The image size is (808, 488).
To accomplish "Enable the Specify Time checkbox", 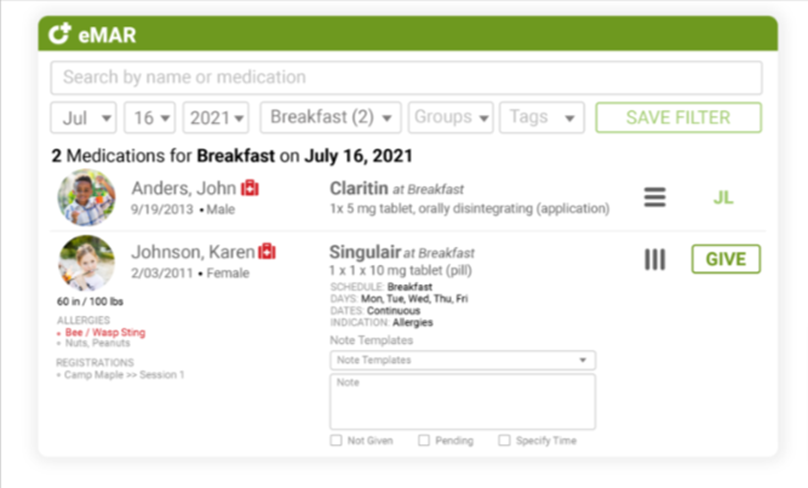I will (504, 440).
